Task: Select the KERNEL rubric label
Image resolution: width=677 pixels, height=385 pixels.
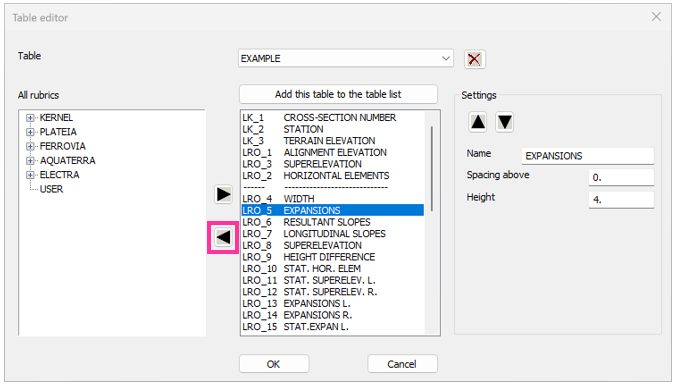Action: click(x=56, y=117)
